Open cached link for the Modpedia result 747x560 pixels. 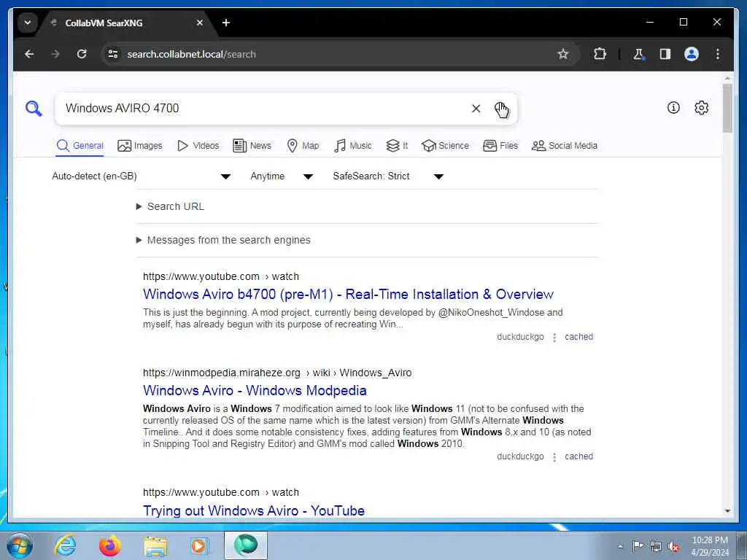pos(578,456)
